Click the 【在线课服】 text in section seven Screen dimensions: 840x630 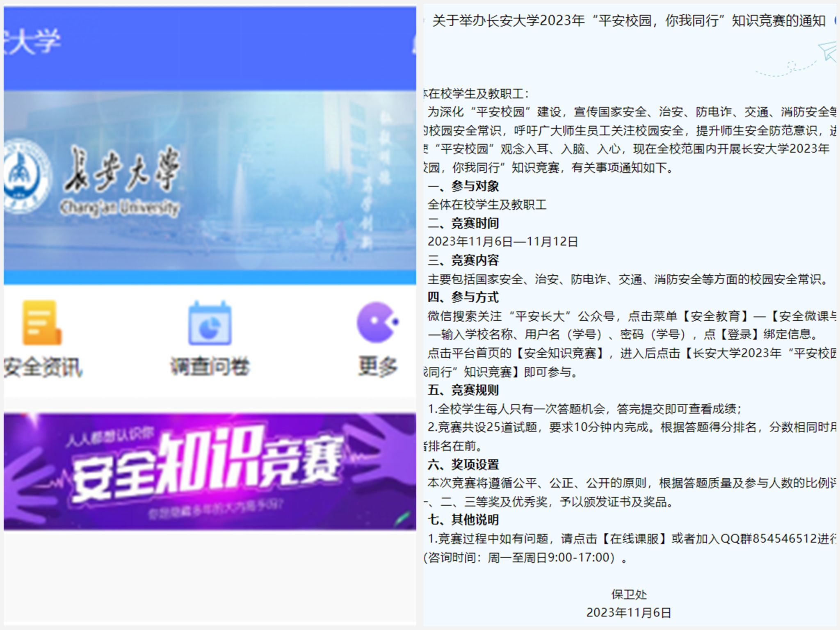[634, 539]
